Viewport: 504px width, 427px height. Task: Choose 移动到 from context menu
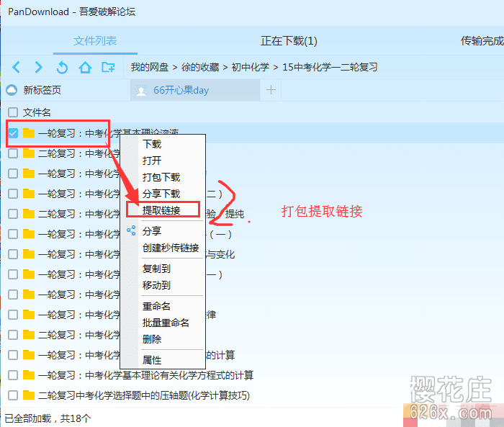[x=156, y=285]
